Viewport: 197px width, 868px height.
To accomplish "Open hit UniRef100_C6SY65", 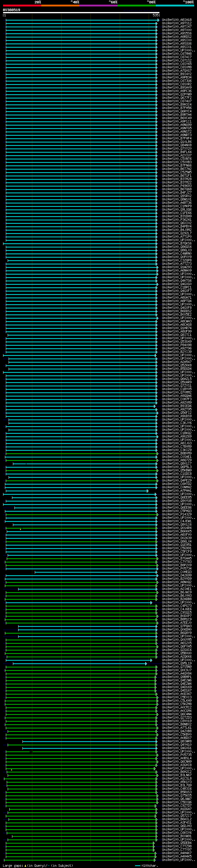I will click(x=177, y=64).
